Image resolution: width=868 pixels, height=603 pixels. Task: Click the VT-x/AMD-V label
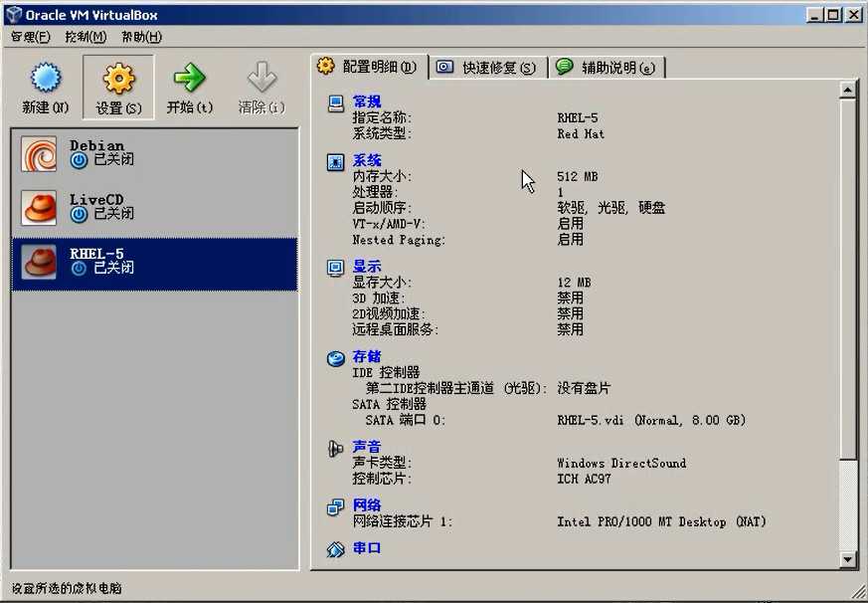[x=389, y=225]
